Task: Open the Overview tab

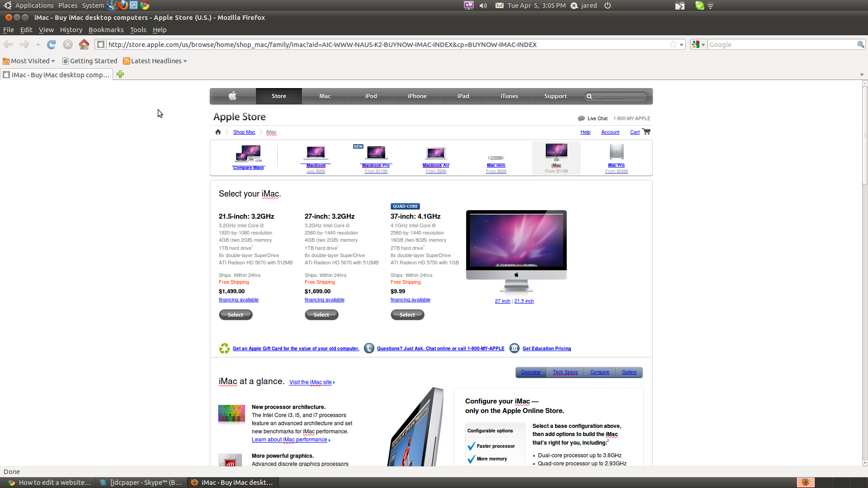Action: 531,372
